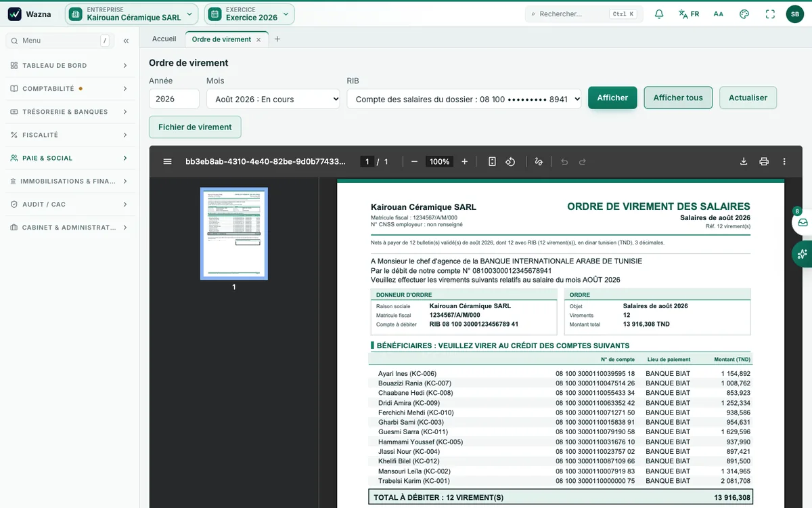Activate the PDF draw annotation tool
Viewport: 812px width, 508px height.
click(539, 162)
